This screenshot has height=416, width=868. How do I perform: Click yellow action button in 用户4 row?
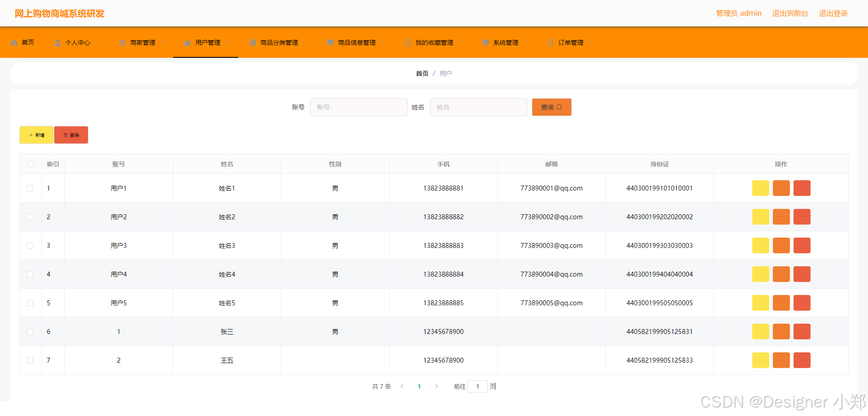[x=760, y=274]
